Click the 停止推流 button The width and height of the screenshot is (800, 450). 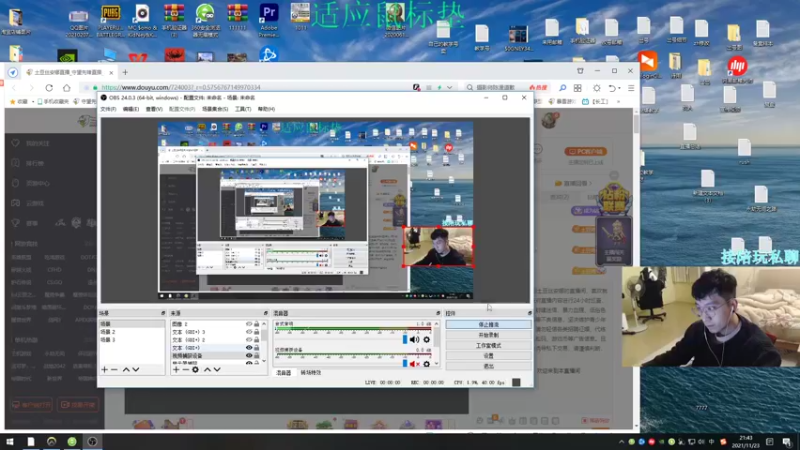pyautogui.click(x=488, y=324)
